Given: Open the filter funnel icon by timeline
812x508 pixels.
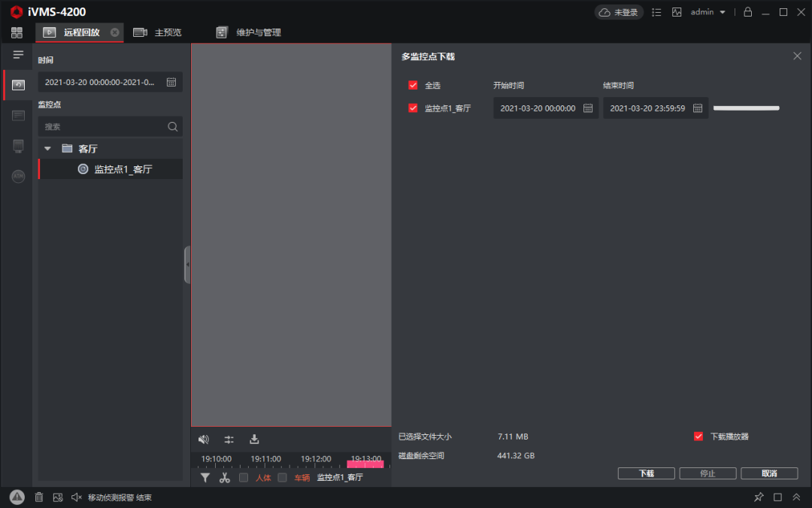Looking at the screenshot, I should (205, 478).
